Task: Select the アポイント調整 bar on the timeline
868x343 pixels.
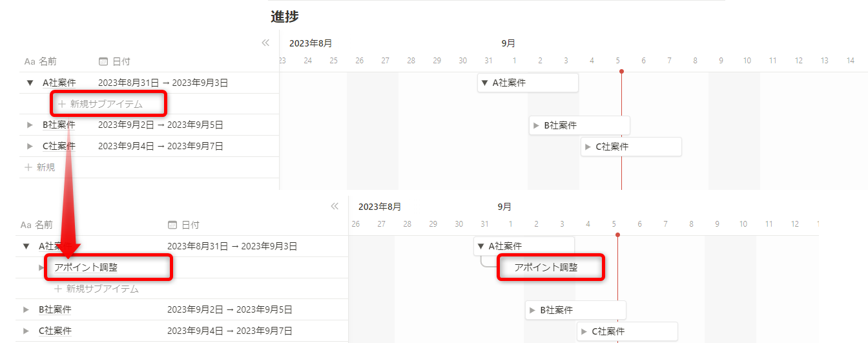Action: click(546, 267)
